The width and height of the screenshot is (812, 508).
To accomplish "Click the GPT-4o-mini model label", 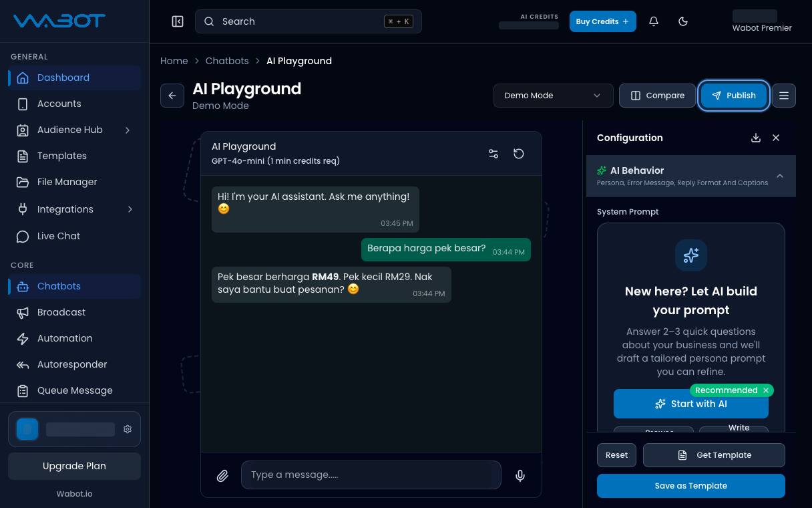I will pyautogui.click(x=276, y=161).
